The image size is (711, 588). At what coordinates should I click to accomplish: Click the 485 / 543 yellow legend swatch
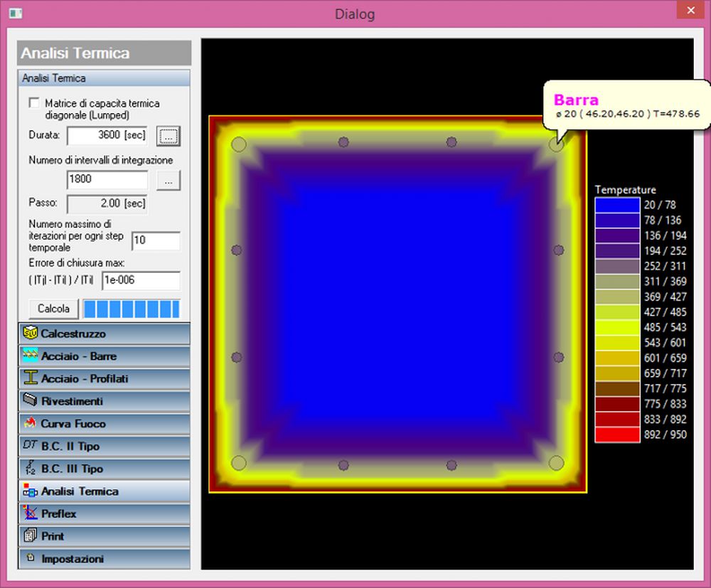pyautogui.click(x=617, y=327)
